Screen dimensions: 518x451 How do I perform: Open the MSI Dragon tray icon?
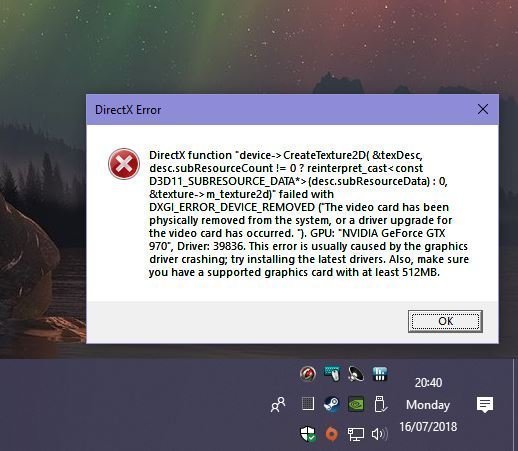307,374
